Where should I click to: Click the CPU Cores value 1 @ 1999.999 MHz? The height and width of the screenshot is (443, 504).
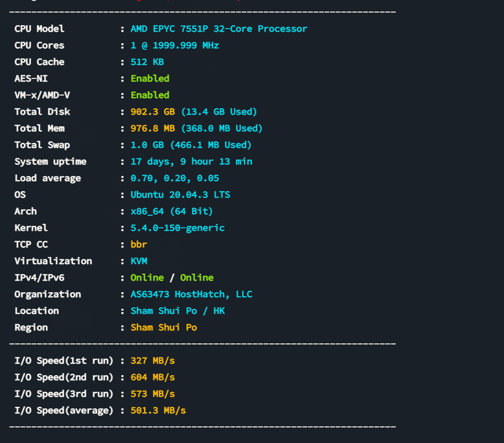click(174, 45)
